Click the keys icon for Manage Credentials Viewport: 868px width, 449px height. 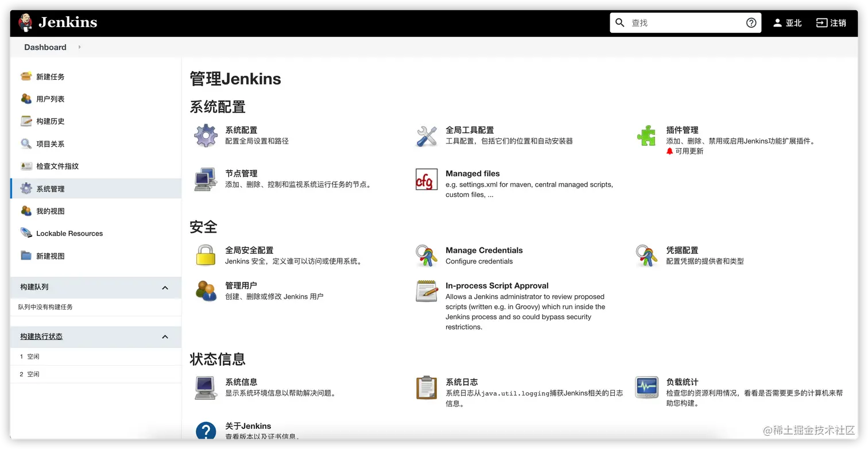tap(427, 256)
